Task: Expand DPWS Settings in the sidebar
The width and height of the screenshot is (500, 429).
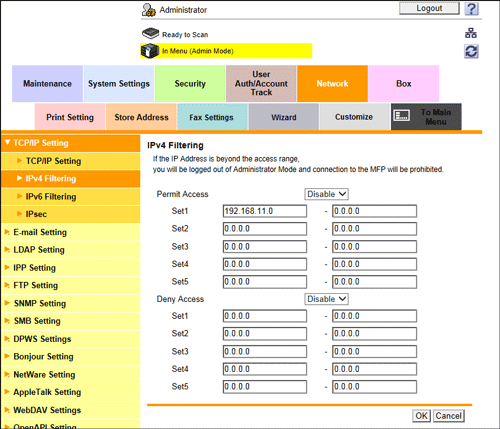Action: click(70, 339)
